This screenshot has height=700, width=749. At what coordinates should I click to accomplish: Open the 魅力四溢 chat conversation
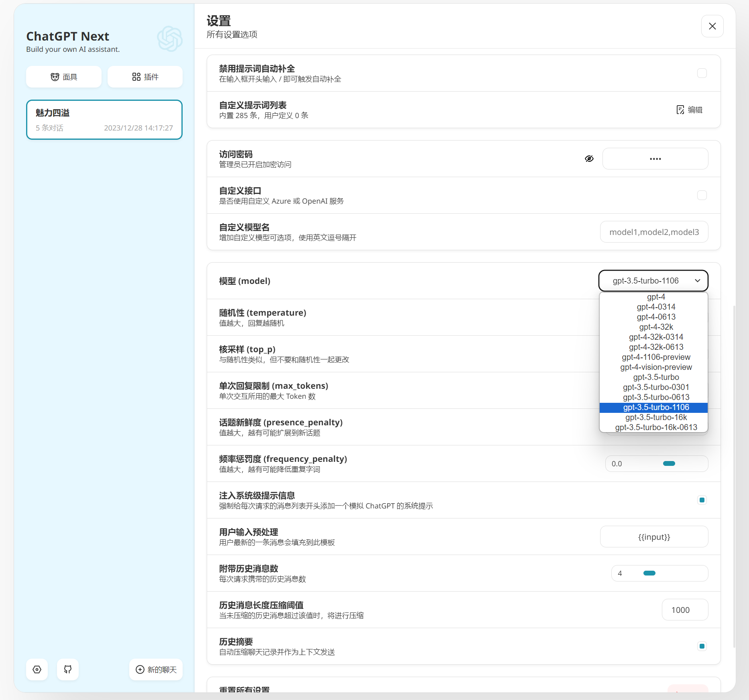pyautogui.click(x=104, y=120)
